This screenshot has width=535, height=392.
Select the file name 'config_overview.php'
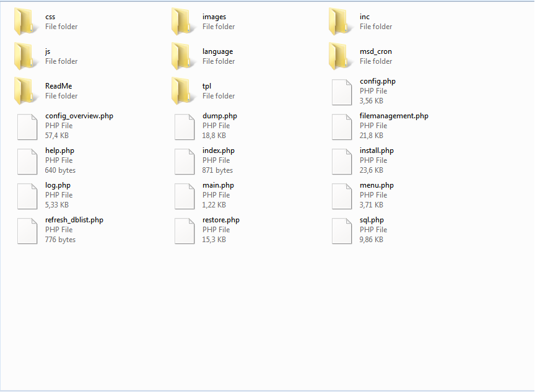[79, 116]
